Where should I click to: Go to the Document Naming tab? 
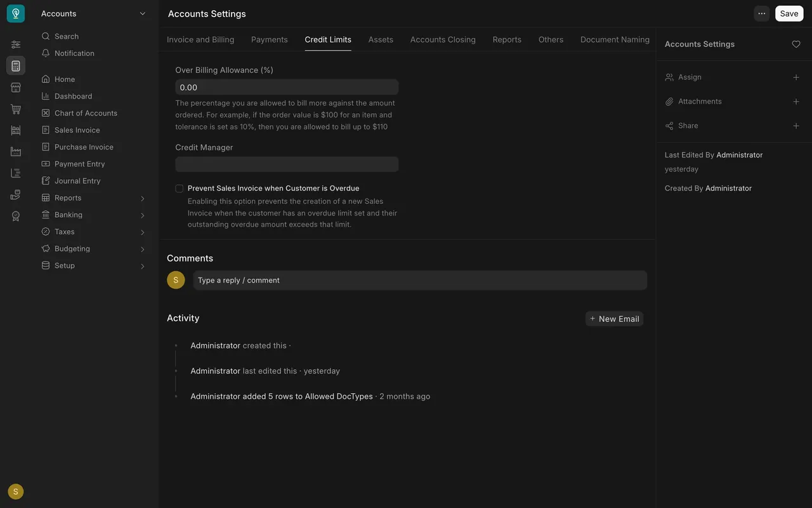tap(615, 39)
